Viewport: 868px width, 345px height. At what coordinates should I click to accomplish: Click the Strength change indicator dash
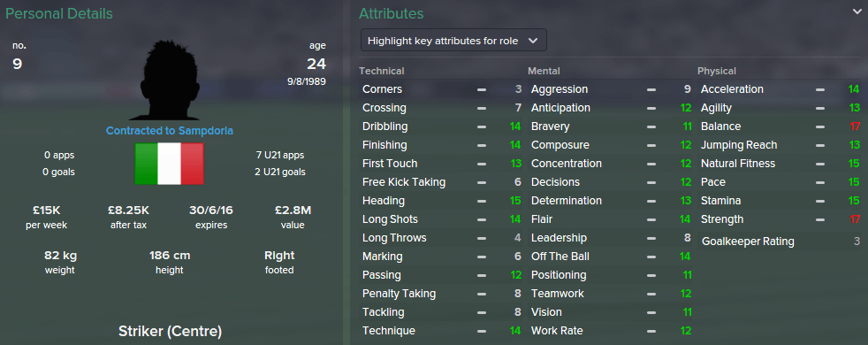pos(820,219)
